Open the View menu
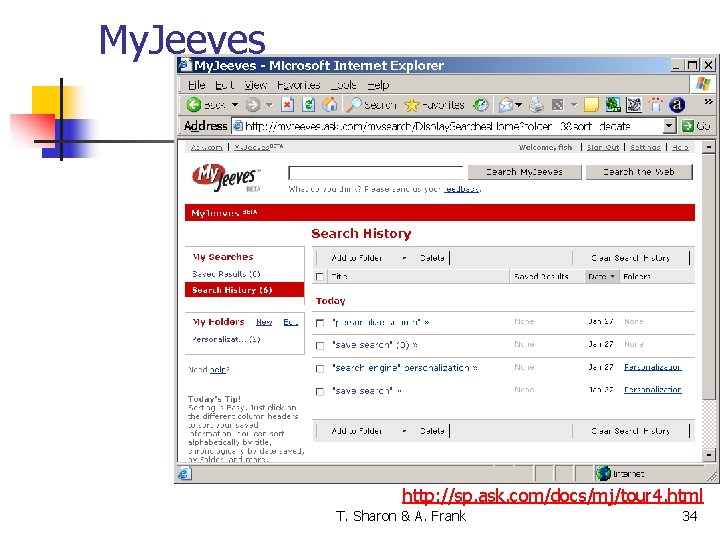 coord(256,85)
